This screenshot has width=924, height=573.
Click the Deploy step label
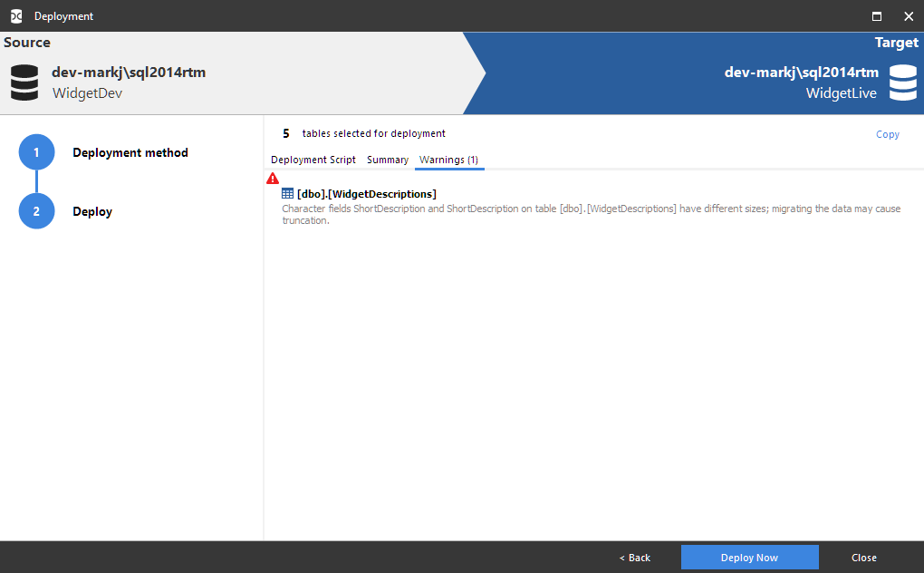(x=92, y=211)
